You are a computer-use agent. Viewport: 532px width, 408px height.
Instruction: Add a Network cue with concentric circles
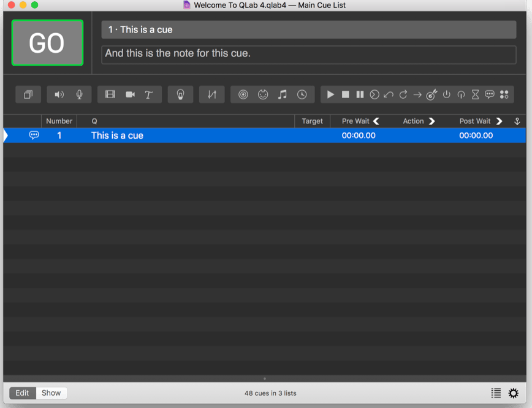[243, 94]
